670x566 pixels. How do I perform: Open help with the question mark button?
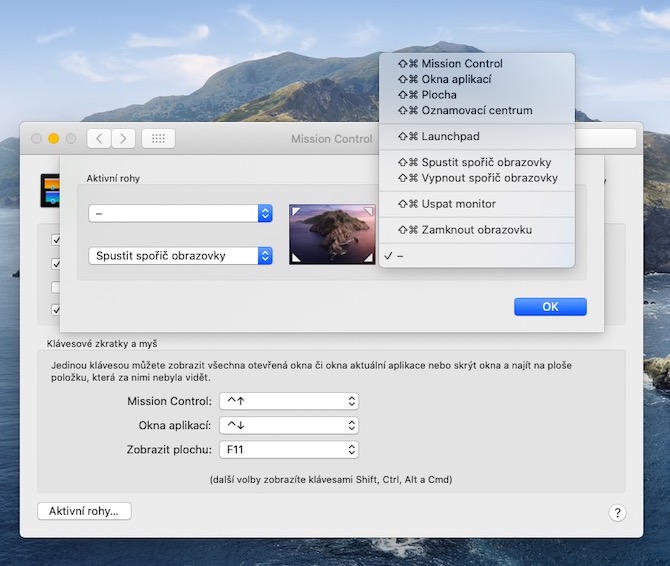617,512
